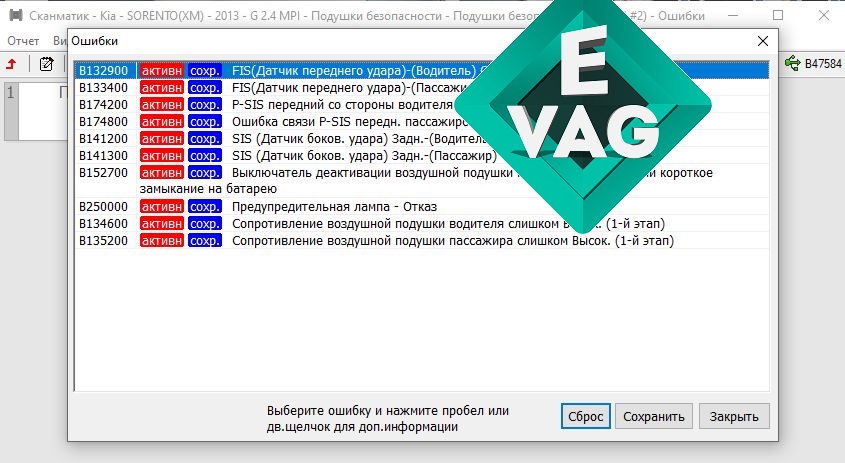The height and width of the screenshot is (463, 845).
Task: Select error row B152700
Action: coord(421,181)
